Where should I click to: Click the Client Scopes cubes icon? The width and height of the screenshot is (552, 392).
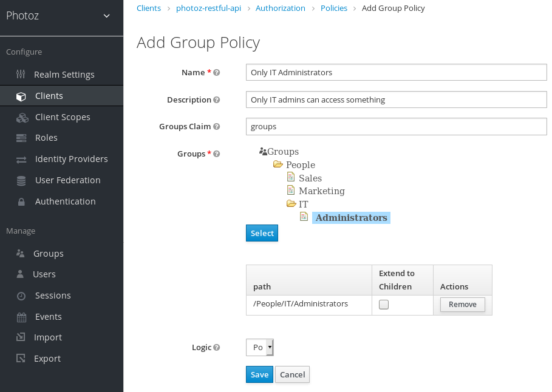point(22,117)
